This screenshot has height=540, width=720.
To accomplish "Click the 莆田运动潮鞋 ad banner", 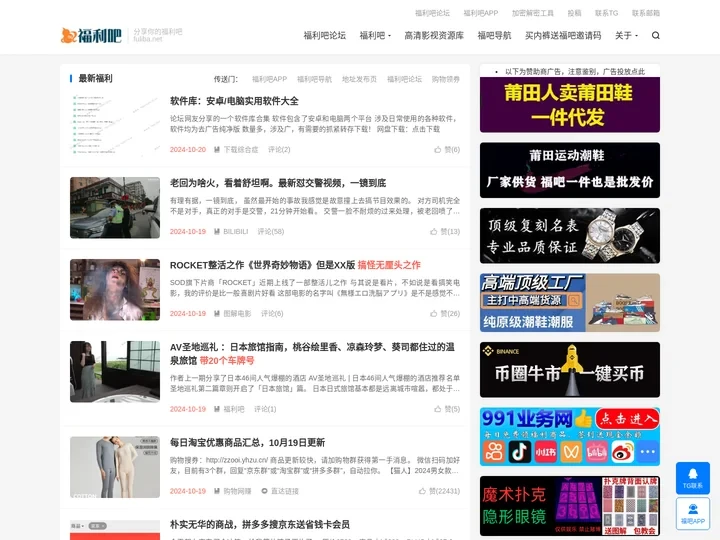I will coord(570,170).
